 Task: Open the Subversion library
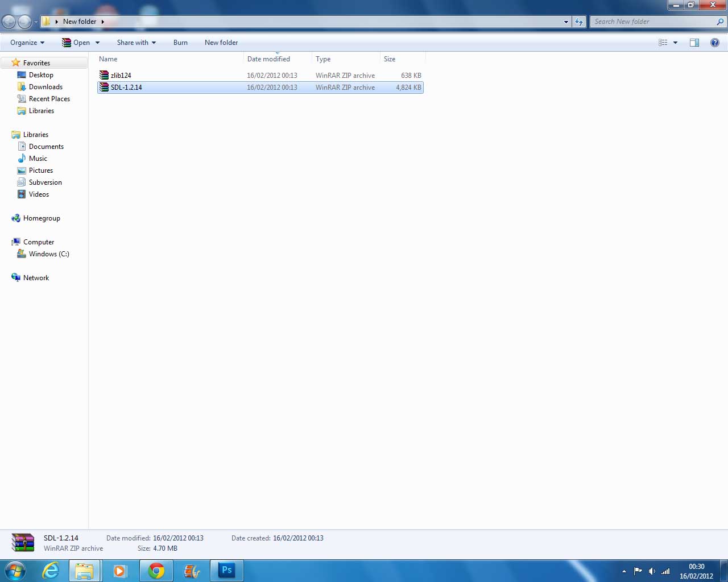click(x=45, y=182)
